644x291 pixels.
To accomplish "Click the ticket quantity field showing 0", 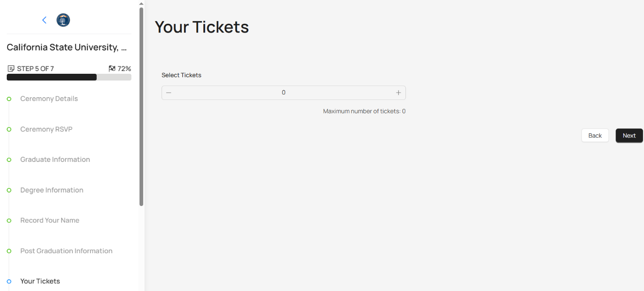I will pos(284,92).
